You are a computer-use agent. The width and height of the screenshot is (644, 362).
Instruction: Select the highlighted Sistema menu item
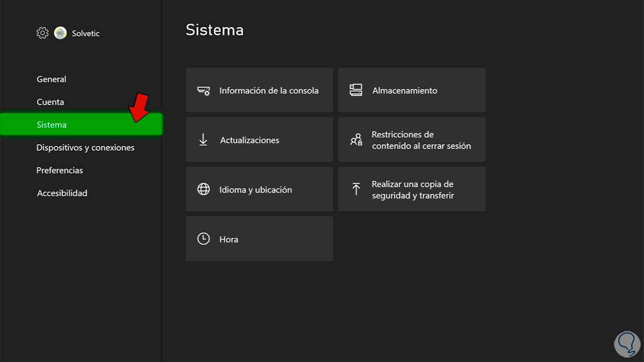point(52,125)
